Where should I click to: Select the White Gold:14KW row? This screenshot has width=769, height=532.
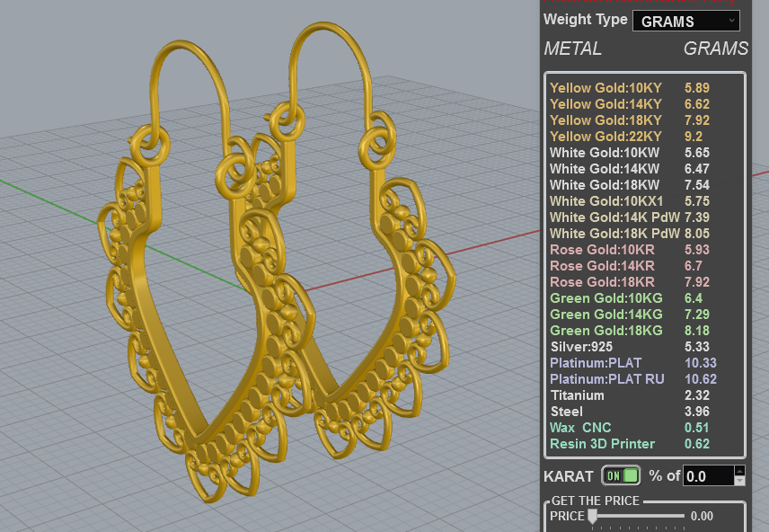tap(645, 169)
